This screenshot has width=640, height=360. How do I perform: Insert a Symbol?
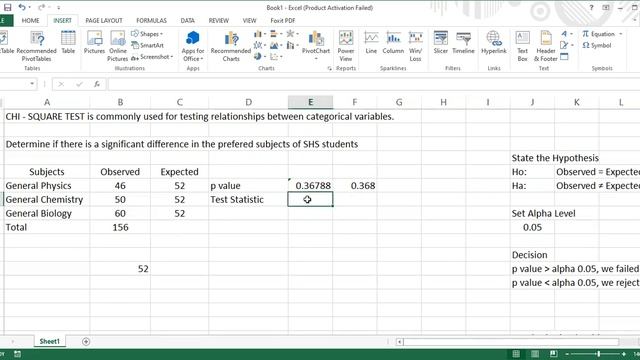point(597,45)
